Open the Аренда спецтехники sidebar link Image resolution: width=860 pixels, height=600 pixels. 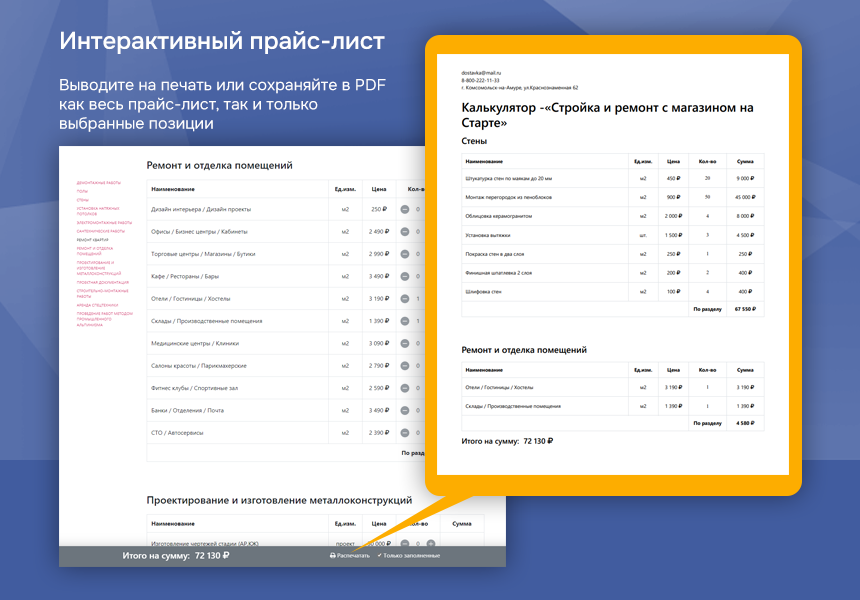99,303
